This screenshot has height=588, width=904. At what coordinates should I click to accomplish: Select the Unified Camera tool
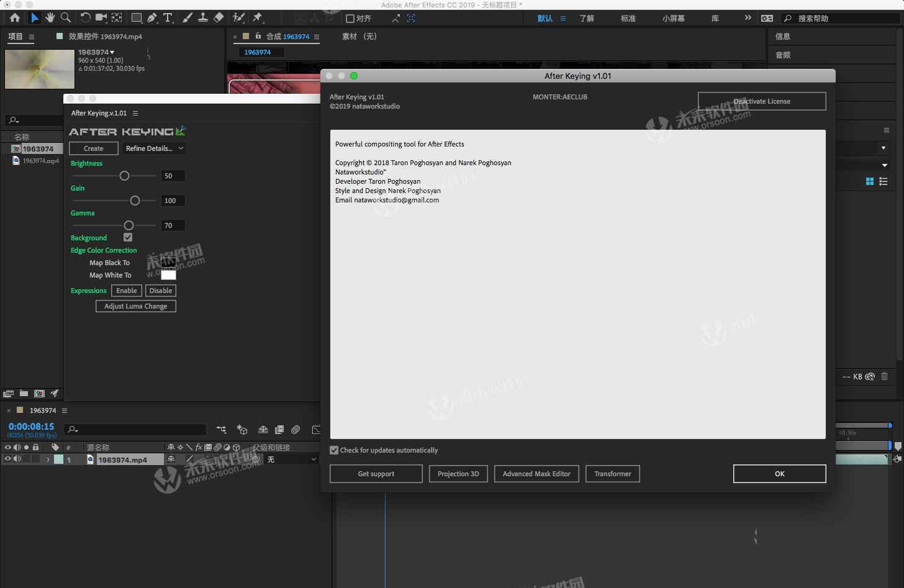pos(101,18)
